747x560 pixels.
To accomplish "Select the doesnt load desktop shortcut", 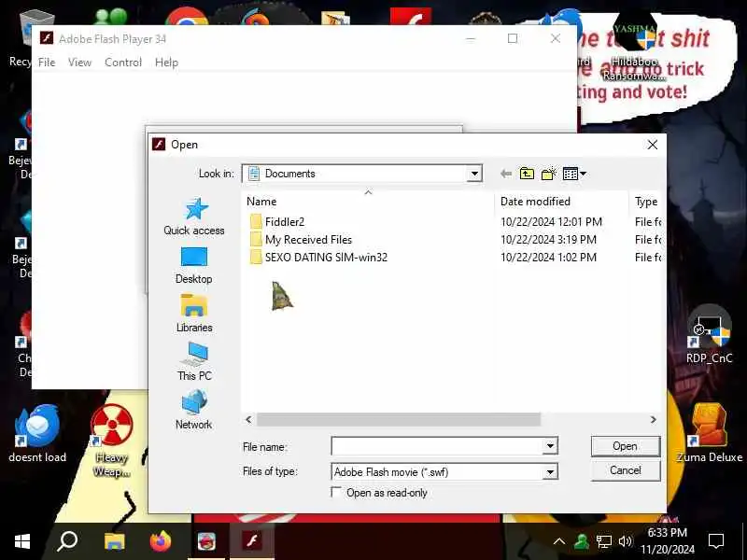I will point(37,433).
